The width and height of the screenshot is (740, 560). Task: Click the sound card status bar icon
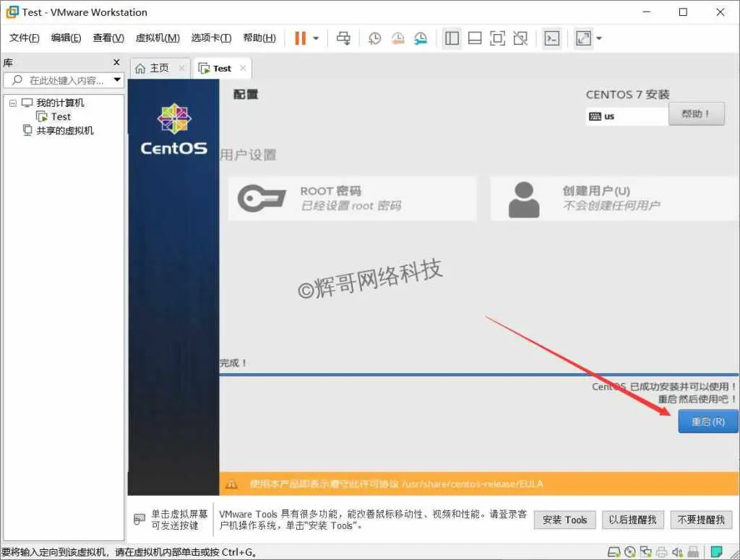click(x=677, y=551)
